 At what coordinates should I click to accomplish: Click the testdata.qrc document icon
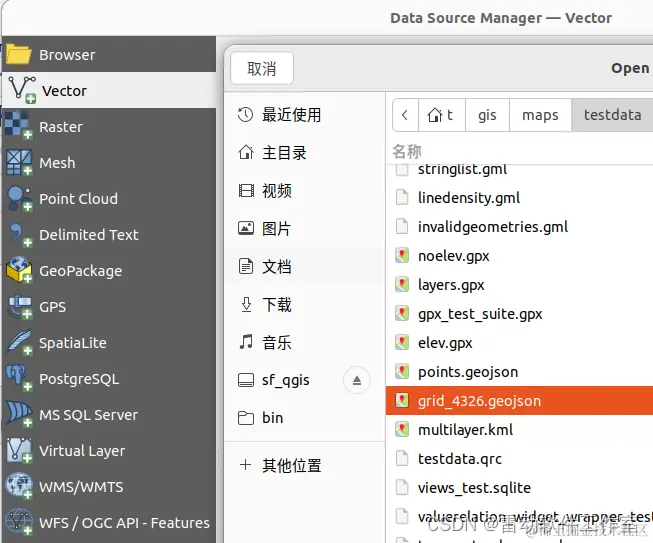402,458
